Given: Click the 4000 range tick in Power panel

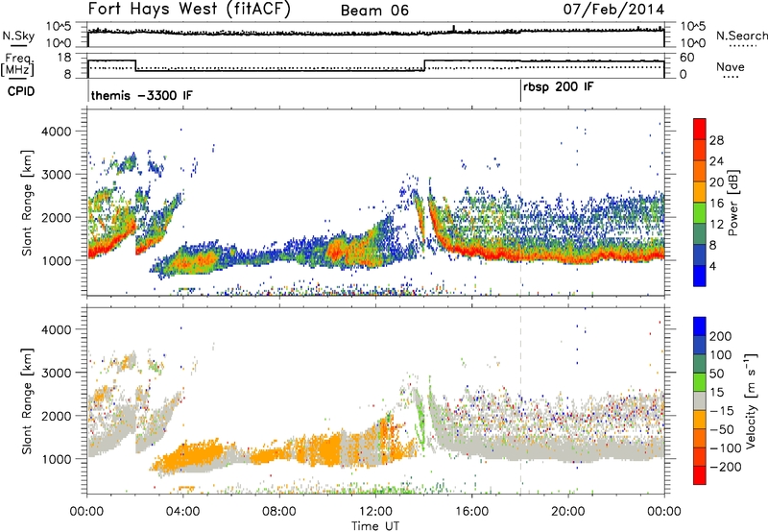Looking at the screenshot, I should (56, 132).
